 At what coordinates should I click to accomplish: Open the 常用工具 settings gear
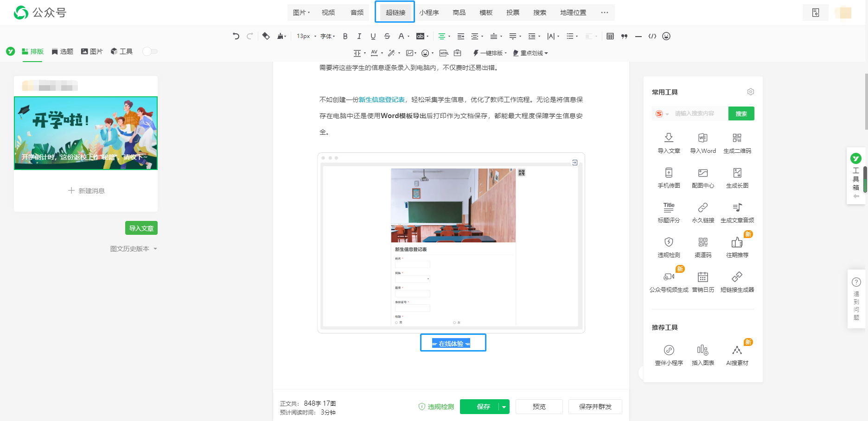750,92
